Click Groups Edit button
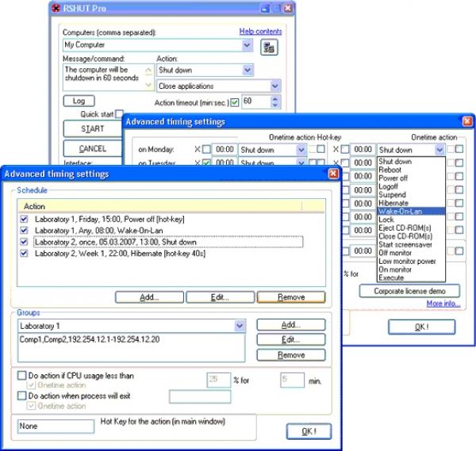This screenshot has height=451, width=476. click(291, 340)
